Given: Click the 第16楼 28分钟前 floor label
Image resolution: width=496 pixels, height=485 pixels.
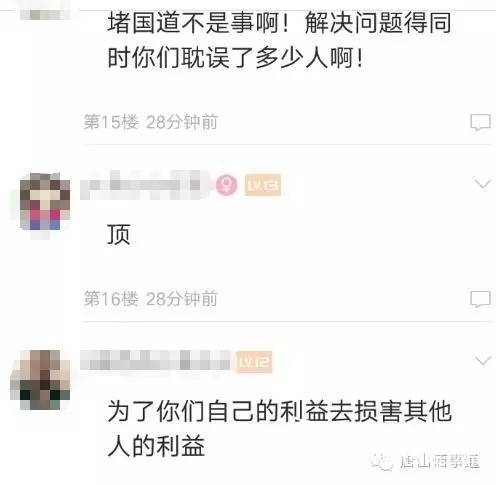Looking at the screenshot, I should pyautogui.click(x=151, y=299).
